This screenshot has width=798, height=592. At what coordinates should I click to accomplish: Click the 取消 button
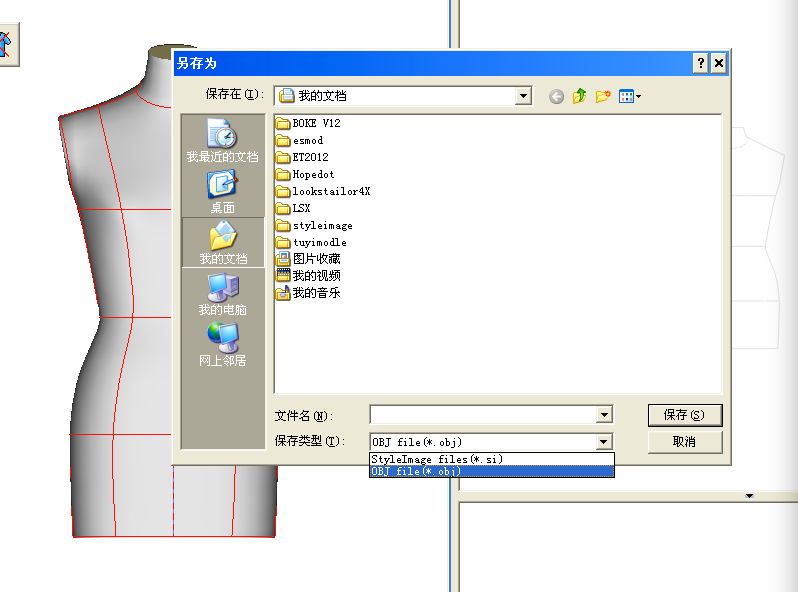[x=685, y=442]
